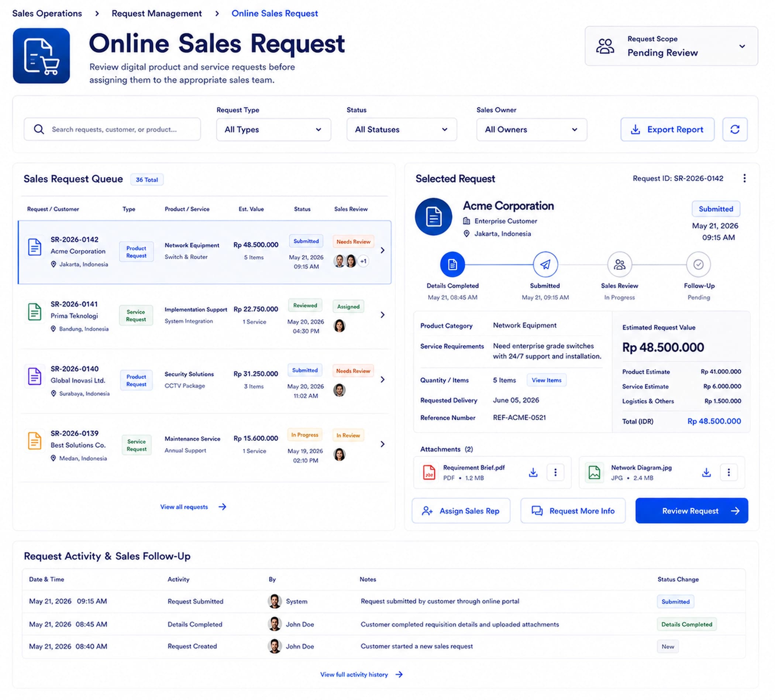
Task: Open the Request Scope dropdown
Action: point(671,46)
